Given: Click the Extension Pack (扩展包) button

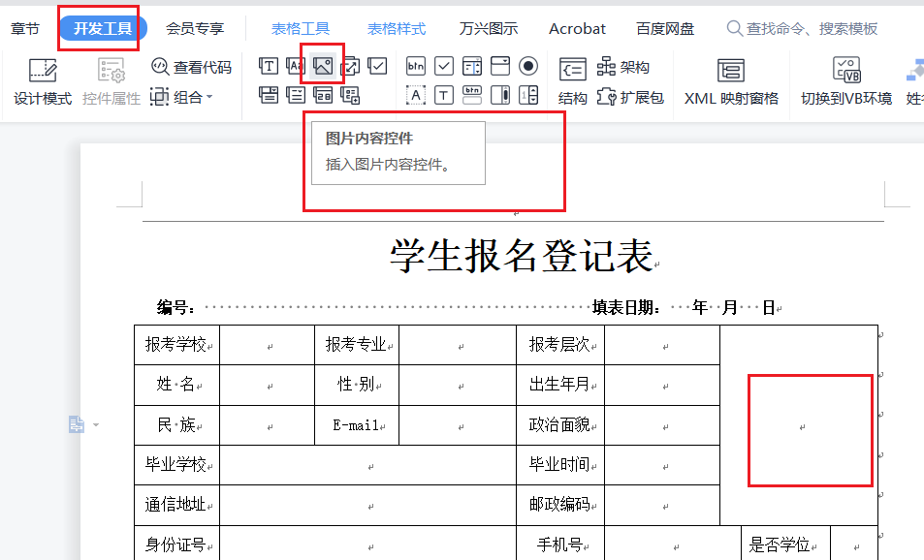Looking at the screenshot, I should [631, 97].
